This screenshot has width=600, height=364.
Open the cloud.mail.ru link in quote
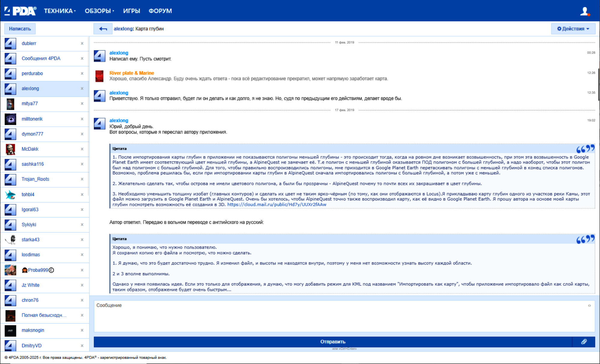point(277,205)
